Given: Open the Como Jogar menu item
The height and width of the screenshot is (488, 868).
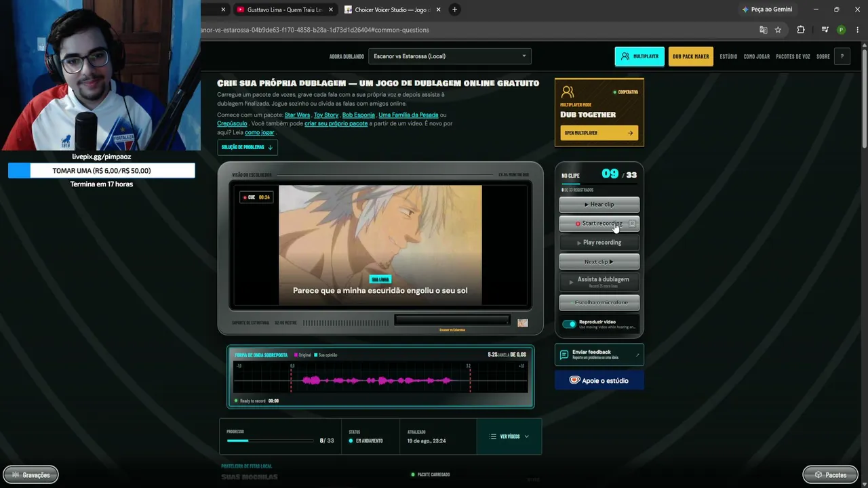Looking at the screenshot, I should pyautogui.click(x=756, y=57).
